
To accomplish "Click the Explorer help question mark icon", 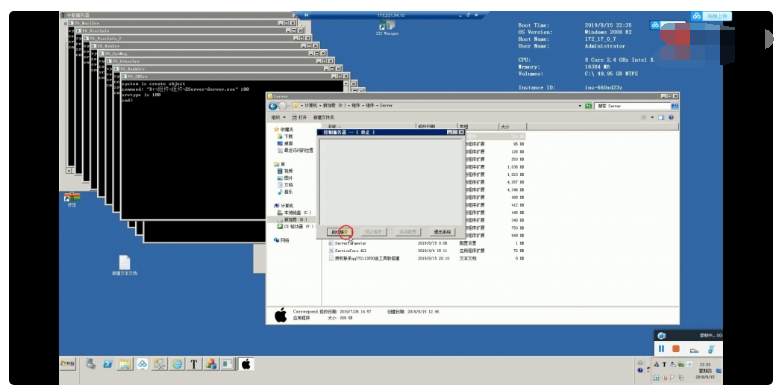I will click(x=671, y=117).
